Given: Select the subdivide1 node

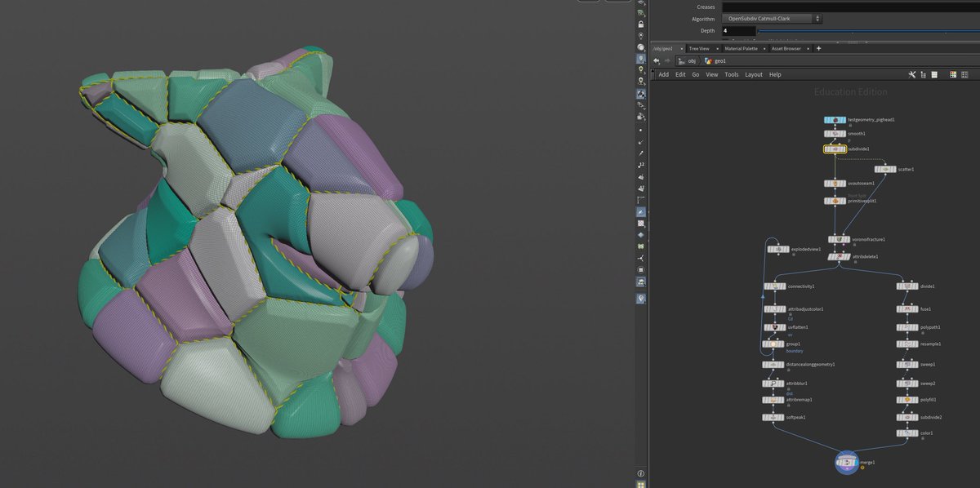Looking at the screenshot, I should (835, 149).
